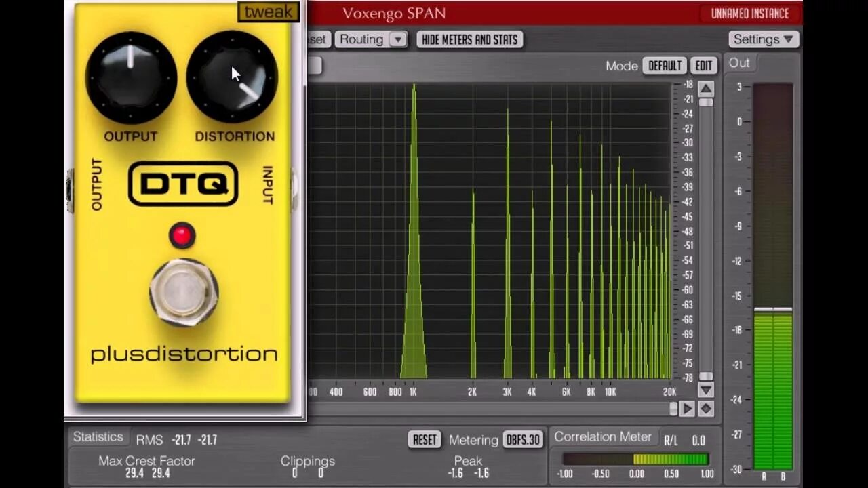Viewport: 868px width, 488px height.
Task: Click the DTQ logo on the pedal
Action: [x=183, y=184]
